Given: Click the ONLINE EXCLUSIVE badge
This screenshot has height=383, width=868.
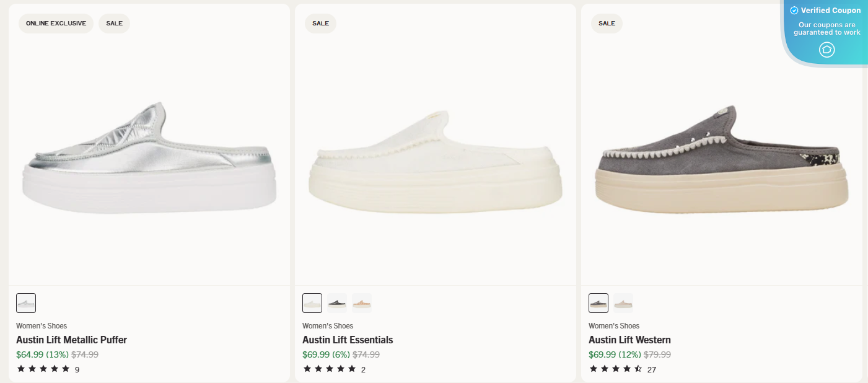Looking at the screenshot, I should click(x=56, y=23).
